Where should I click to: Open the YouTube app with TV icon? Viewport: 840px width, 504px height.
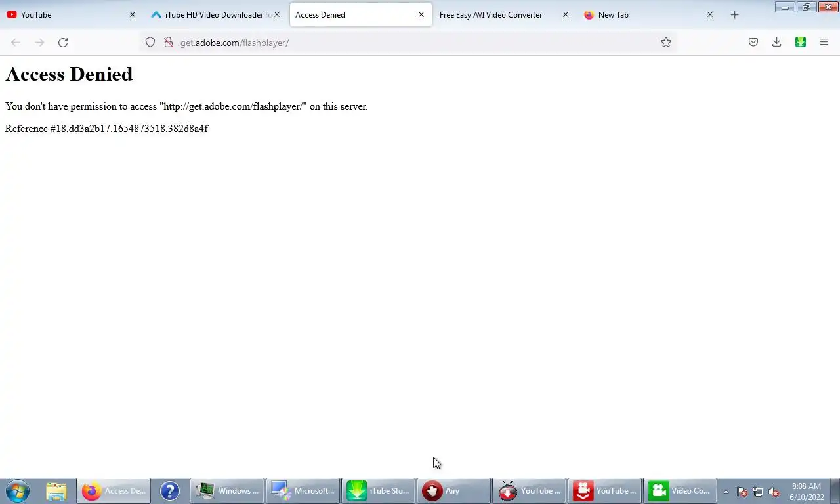(x=529, y=491)
